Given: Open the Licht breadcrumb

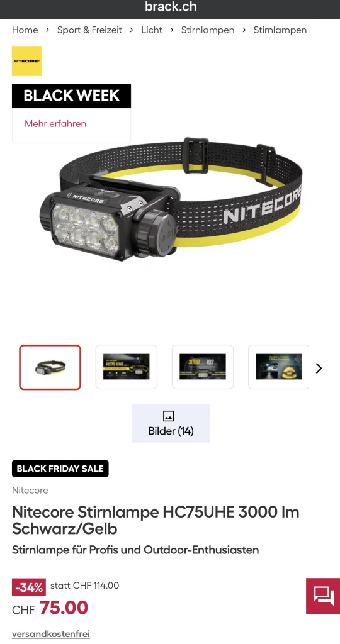Looking at the screenshot, I should [x=152, y=30].
